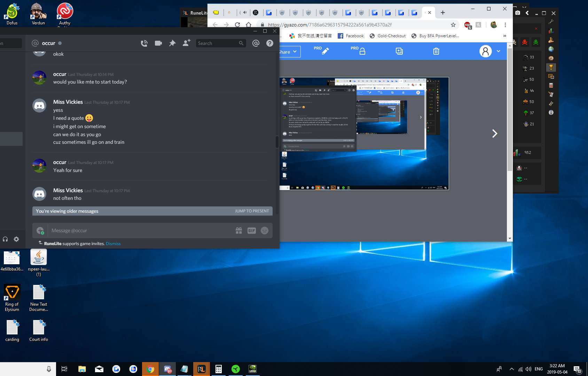Toggle the Gyazo PRO lock privacy
The image size is (588, 376).
362,52
